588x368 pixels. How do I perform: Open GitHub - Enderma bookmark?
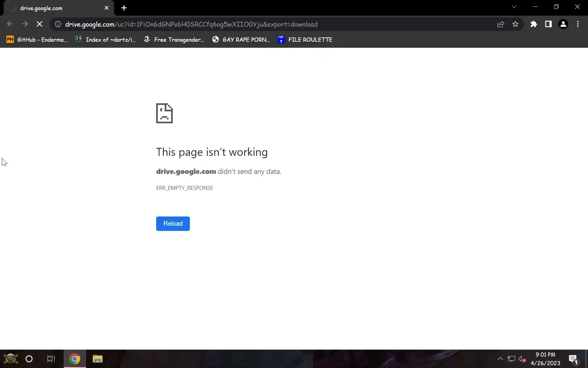tap(37, 40)
